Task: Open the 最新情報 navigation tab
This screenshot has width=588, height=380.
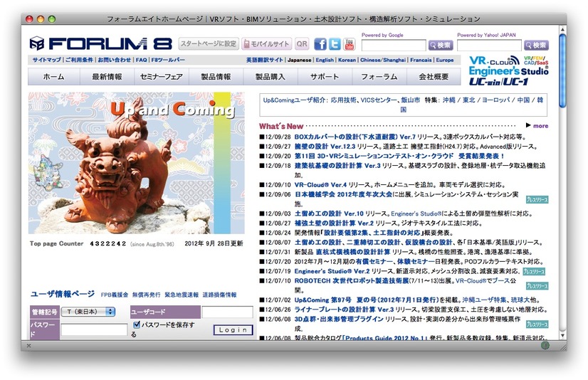Action: coord(107,77)
